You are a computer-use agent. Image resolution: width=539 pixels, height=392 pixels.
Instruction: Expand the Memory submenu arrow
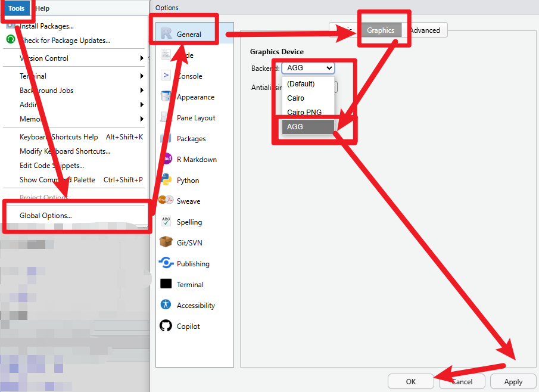point(142,119)
